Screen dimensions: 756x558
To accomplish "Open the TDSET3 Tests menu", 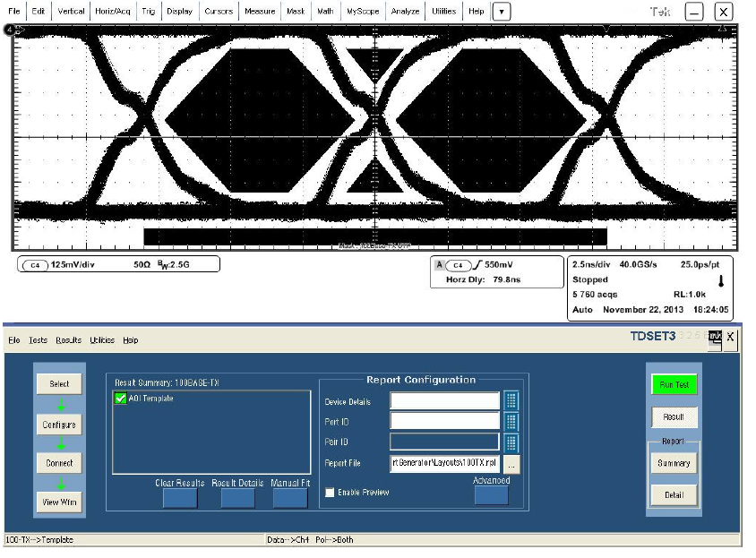I will click(39, 340).
